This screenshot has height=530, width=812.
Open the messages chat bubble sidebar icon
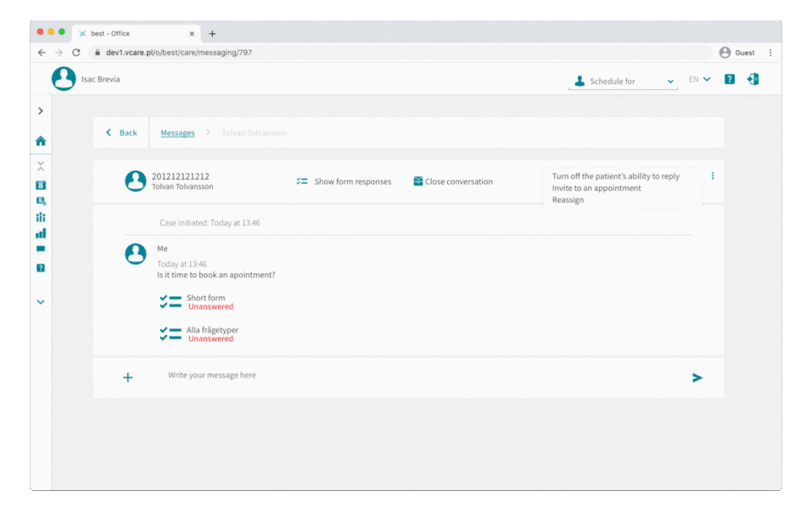(x=41, y=249)
